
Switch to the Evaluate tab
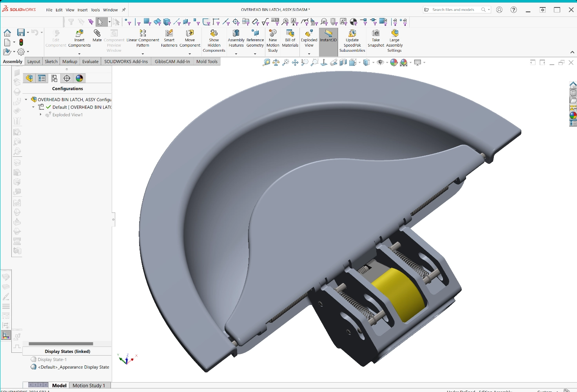[x=90, y=62]
